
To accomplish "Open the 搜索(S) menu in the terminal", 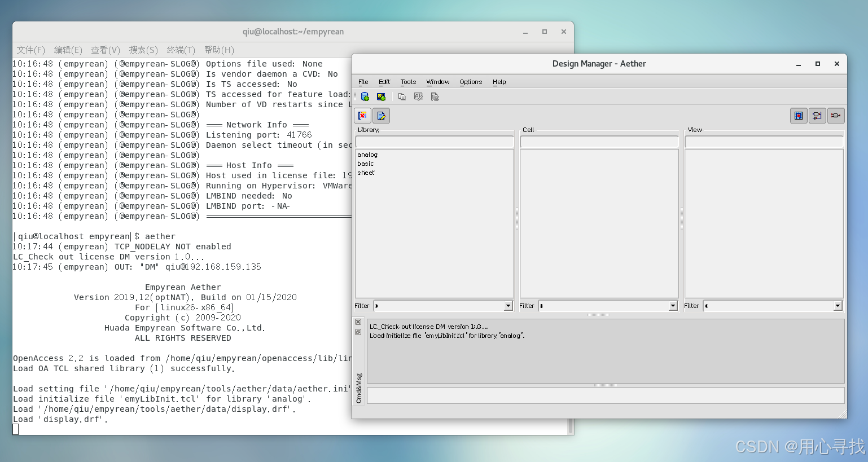I will point(143,50).
